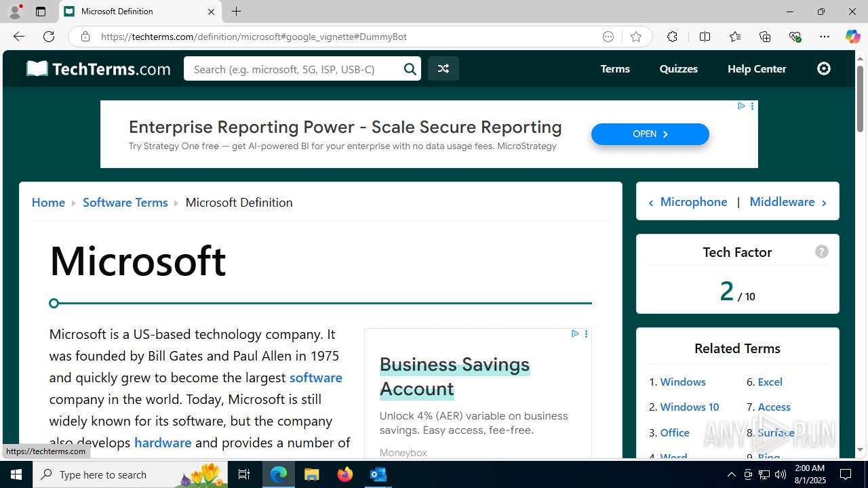Viewport: 868px width, 488px height.
Task: Go to Home breadcrumb
Action: 48,202
